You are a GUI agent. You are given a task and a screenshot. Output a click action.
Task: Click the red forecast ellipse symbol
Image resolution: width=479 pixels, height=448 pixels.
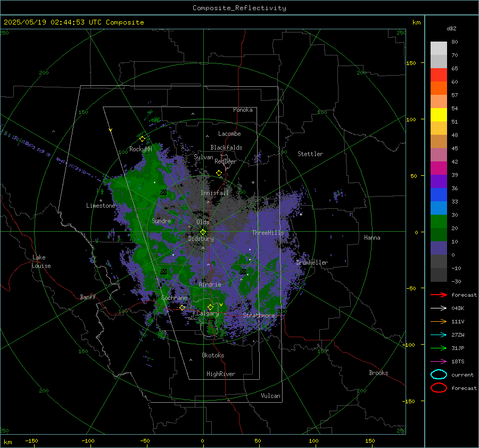click(439, 388)
